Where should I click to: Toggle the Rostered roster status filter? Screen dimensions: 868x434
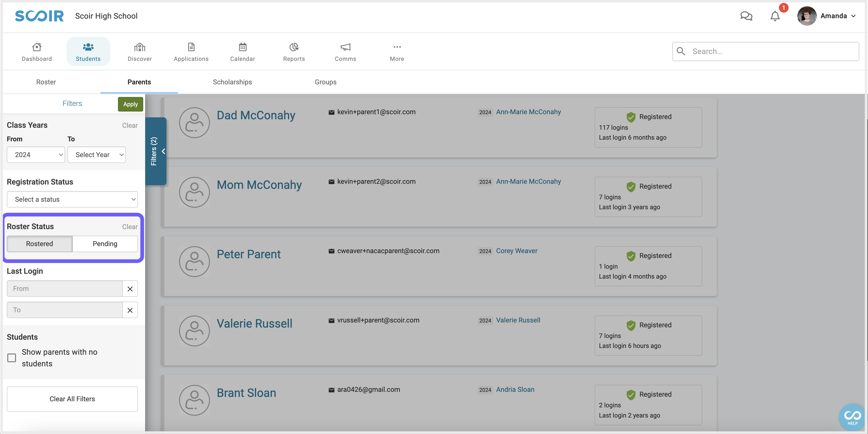[x=39, y=244]
